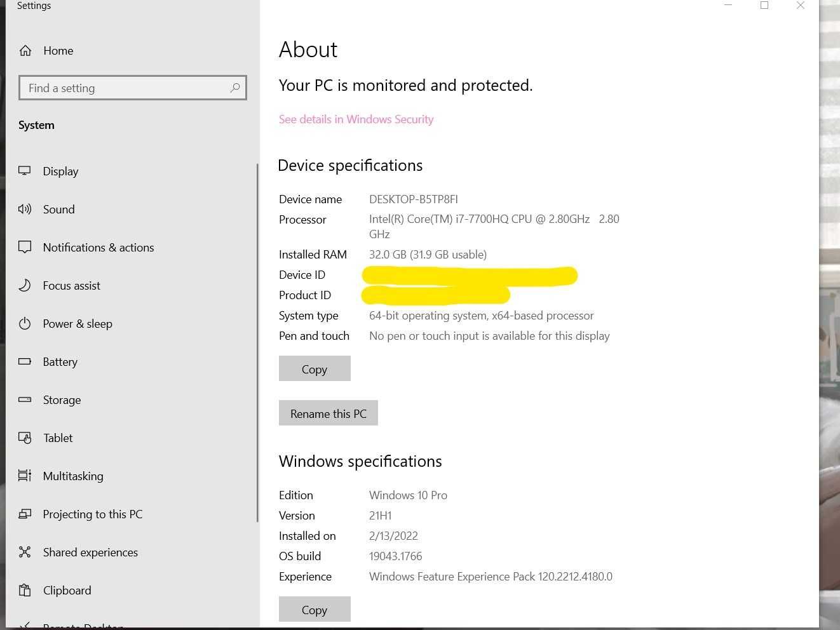Click the Sound speaker icon

[x=25, y=209]
